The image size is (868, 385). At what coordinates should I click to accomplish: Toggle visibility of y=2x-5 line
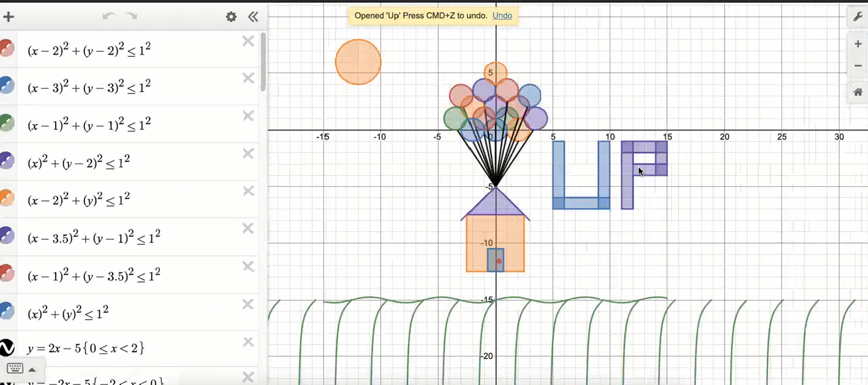click(6, 348)
